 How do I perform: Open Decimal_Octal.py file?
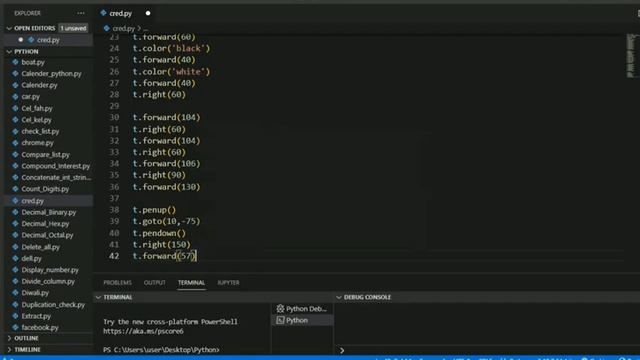pos(47,235)
